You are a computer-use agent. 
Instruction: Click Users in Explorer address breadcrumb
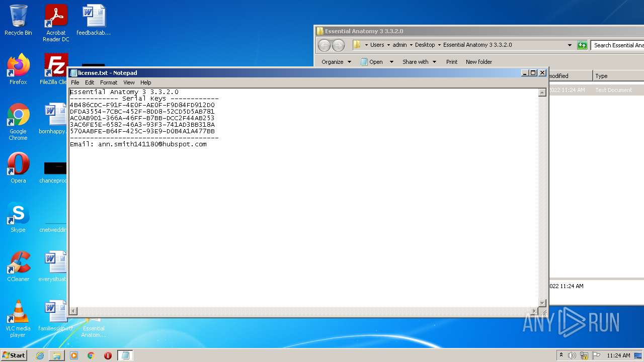[x=377, y=45]
